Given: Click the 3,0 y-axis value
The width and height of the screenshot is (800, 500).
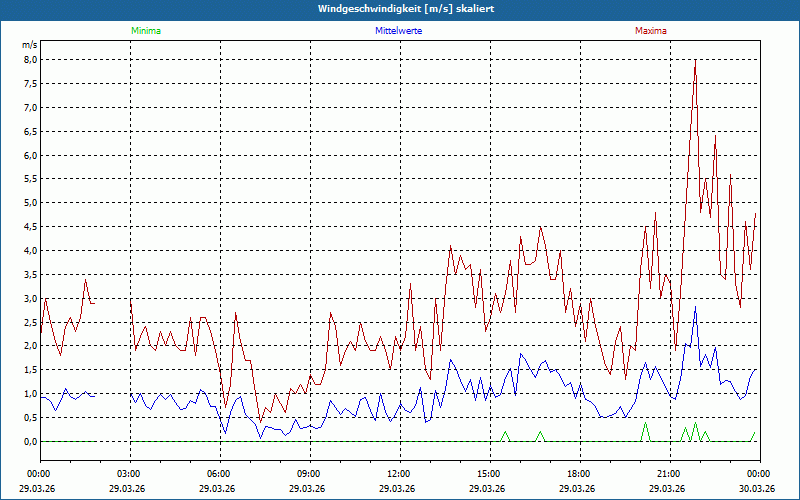Looking at the screenshot, I should [30, 298].
